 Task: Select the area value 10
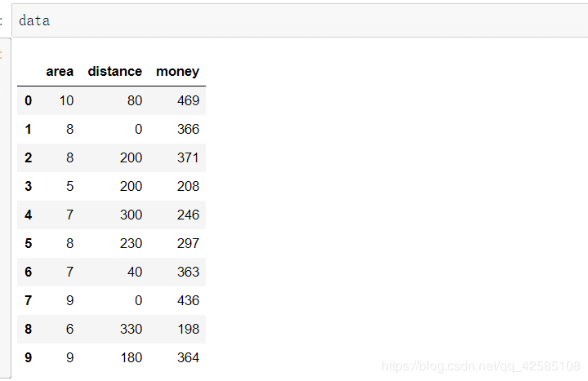coord(66,100)
